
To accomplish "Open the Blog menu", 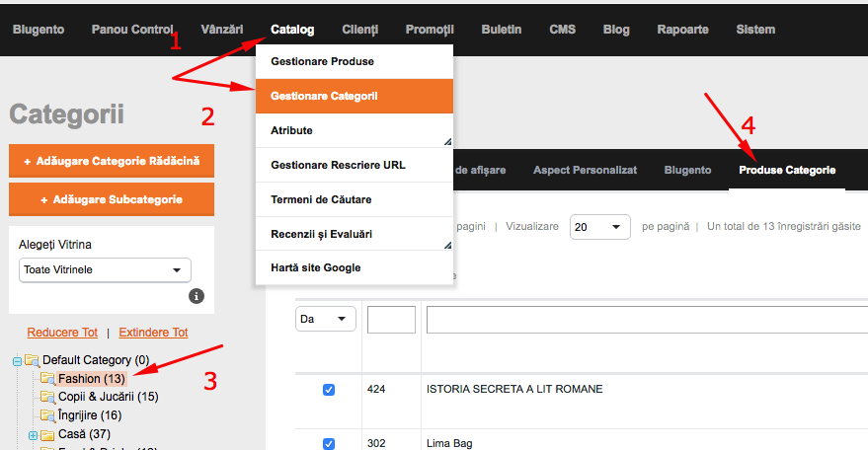I will click(616, 30).
